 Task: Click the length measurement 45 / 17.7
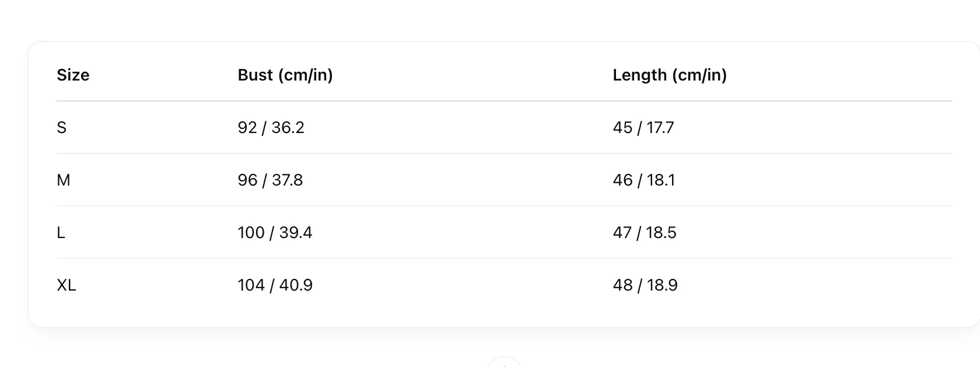(643, 128)
